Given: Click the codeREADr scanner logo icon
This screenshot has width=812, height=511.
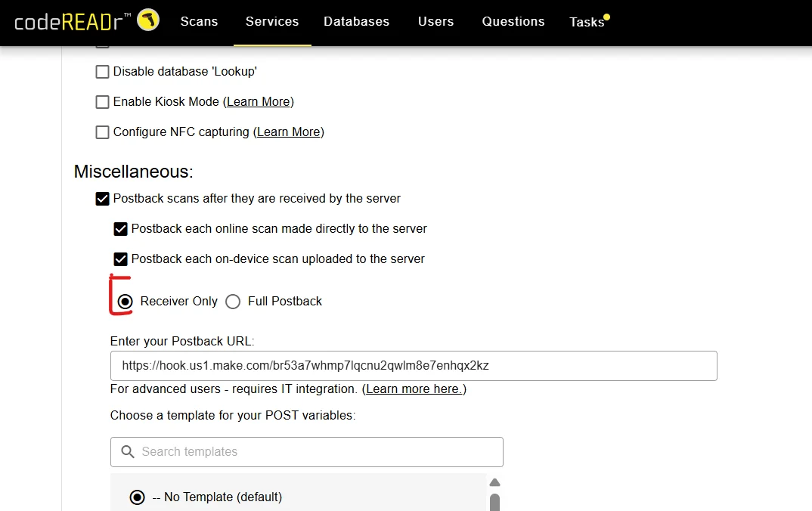Looking at the screenshot, I should coord(148,20).
